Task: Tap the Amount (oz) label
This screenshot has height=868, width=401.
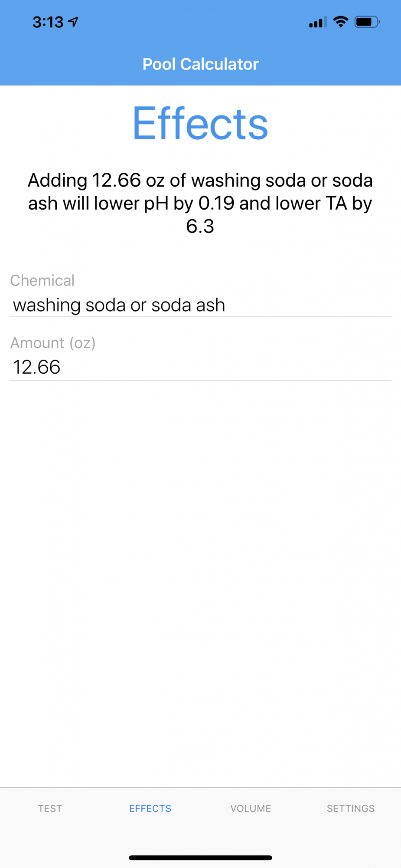Action: point(53,343)
